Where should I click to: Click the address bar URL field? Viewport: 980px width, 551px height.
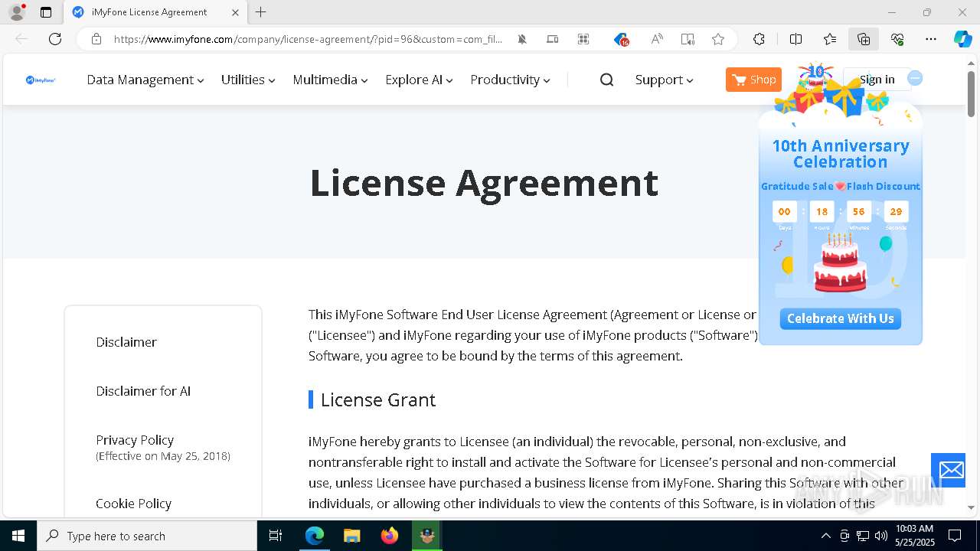point(308,39)
